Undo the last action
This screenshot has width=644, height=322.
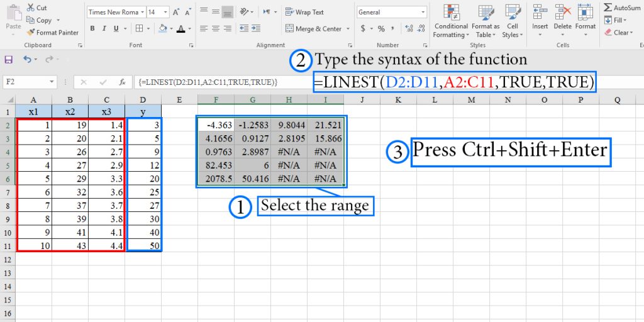pyautogui.click(x=27, y=60)
